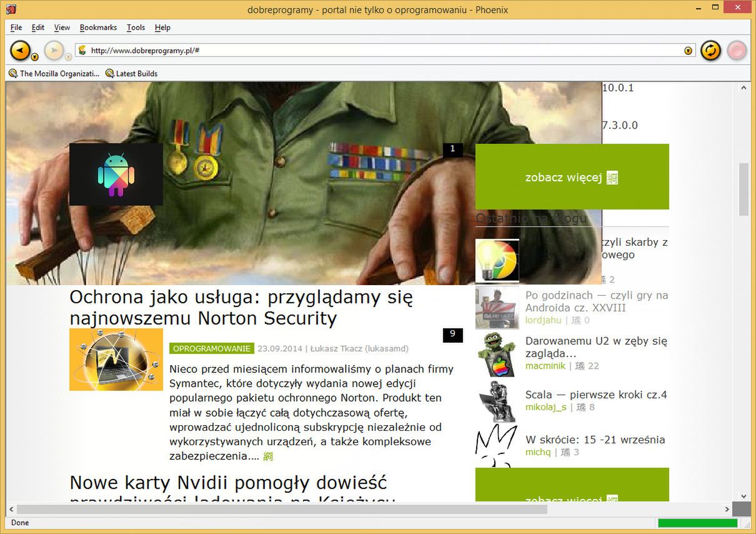The image size is (756, 534).
Task: Click the Done status bar text
Action: [20, 523]
